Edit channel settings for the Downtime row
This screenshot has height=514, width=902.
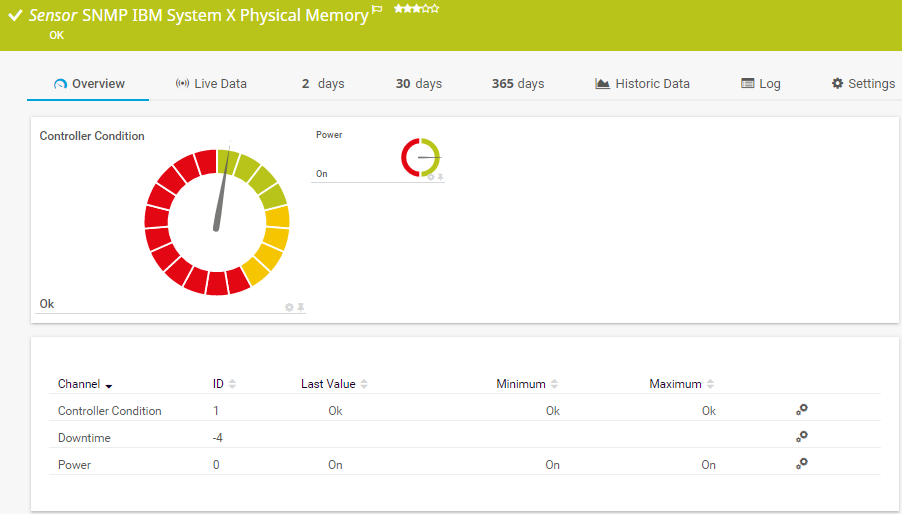801,437
